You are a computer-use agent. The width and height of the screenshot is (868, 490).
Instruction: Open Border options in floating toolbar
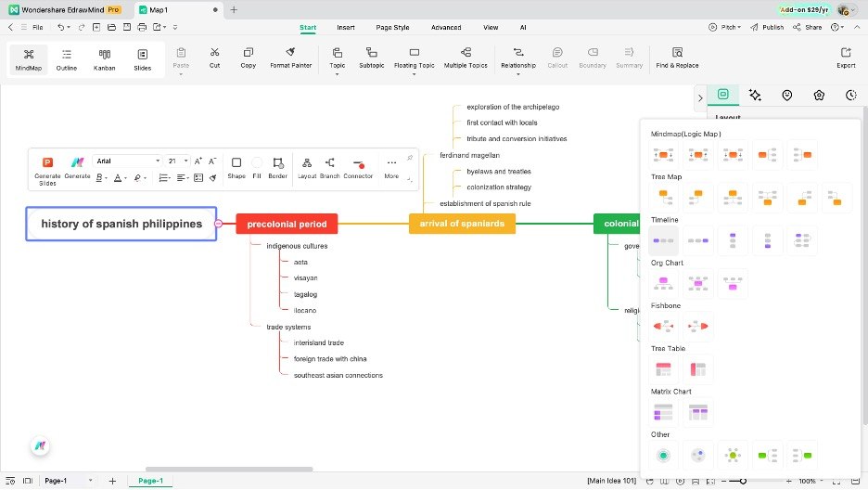point(278,168)
